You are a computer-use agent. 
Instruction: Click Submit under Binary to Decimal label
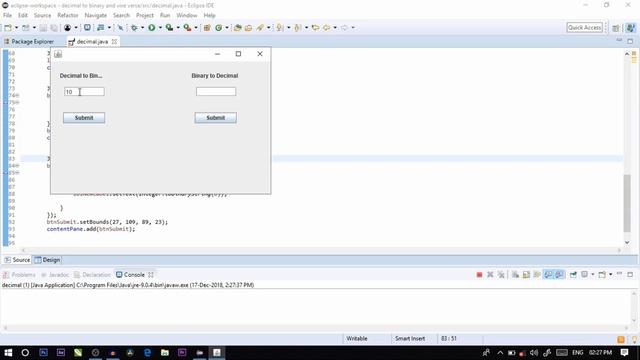[216, 118]
